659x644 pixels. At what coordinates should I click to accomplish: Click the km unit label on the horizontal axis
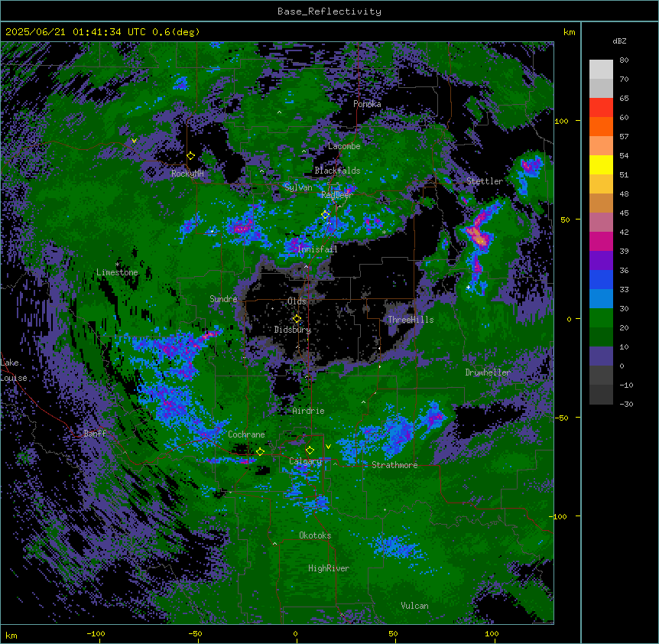tap(11, 636)
